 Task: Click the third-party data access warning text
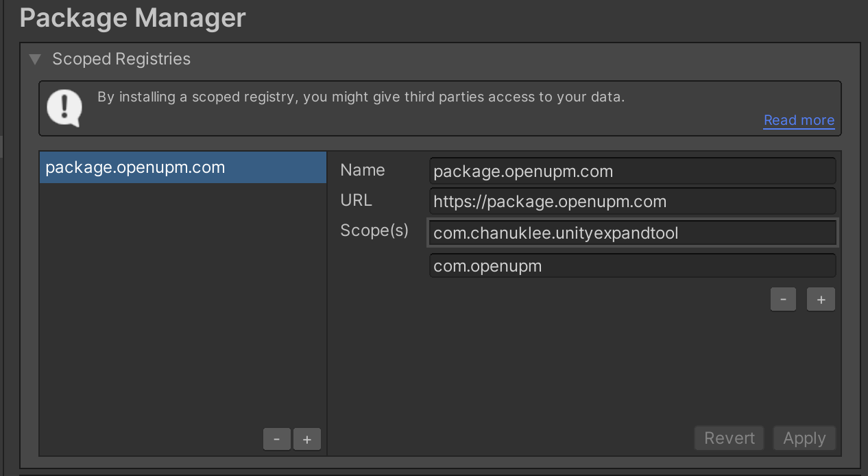(x=361, y=97)
